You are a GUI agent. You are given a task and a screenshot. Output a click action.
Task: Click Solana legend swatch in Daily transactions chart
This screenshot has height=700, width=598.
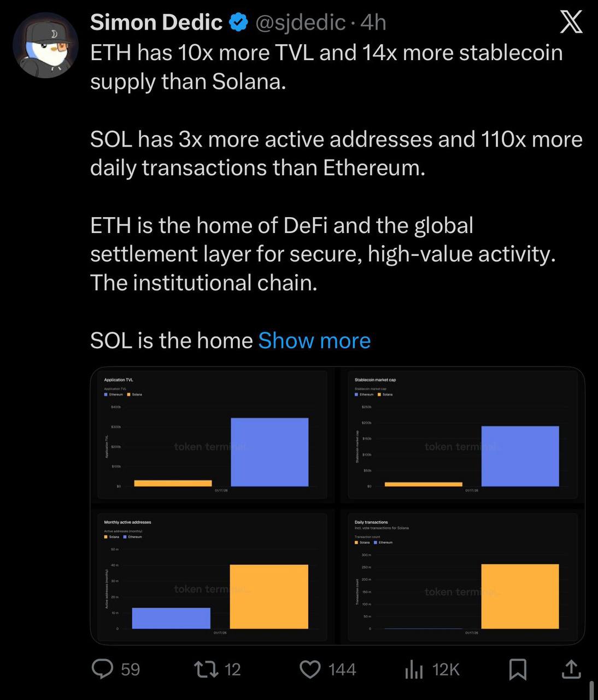coord(356,542)
